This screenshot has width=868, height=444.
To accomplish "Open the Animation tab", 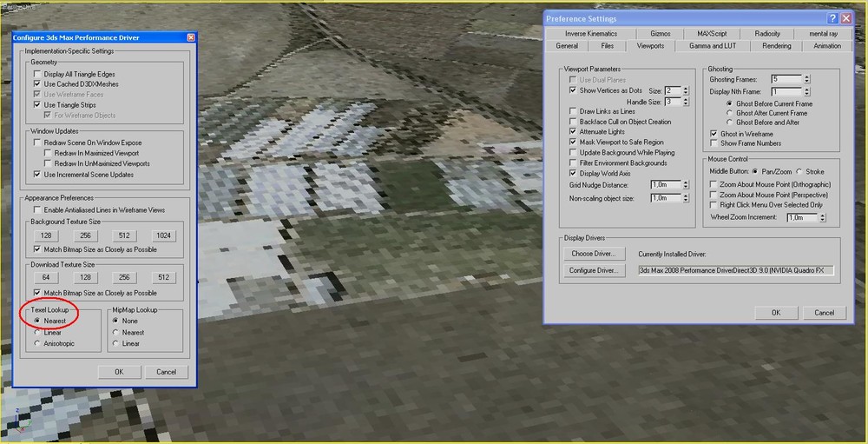I will [x=827, y=46].
